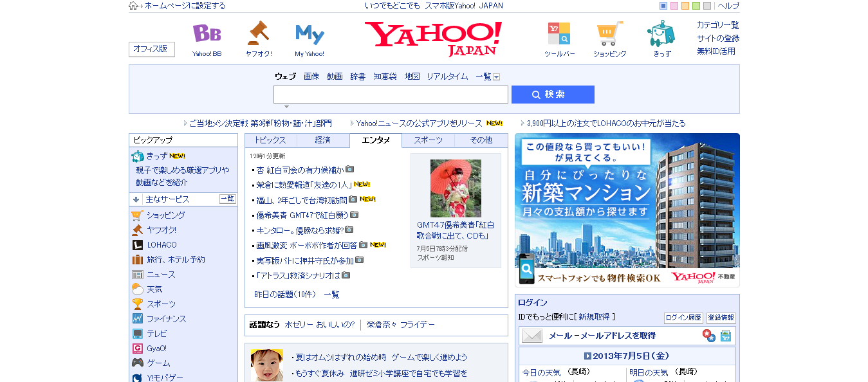Open the カテゴリ一覧 link

coord(718,25)
